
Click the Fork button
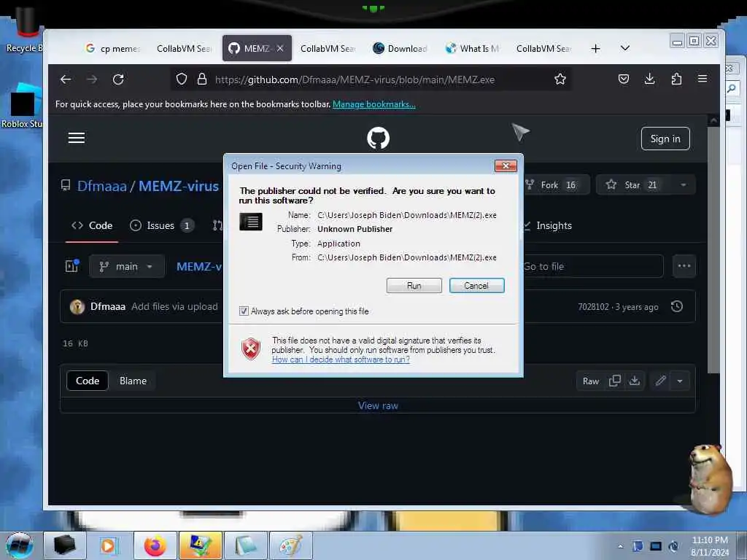click(x=557, y=184)
